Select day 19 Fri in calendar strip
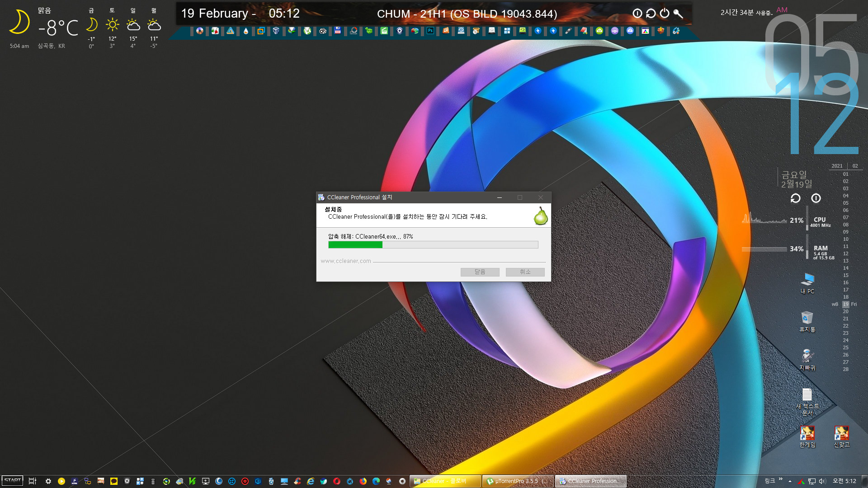Image resolution: width=868 pixels, height=488 pixels. click(845, 304)
